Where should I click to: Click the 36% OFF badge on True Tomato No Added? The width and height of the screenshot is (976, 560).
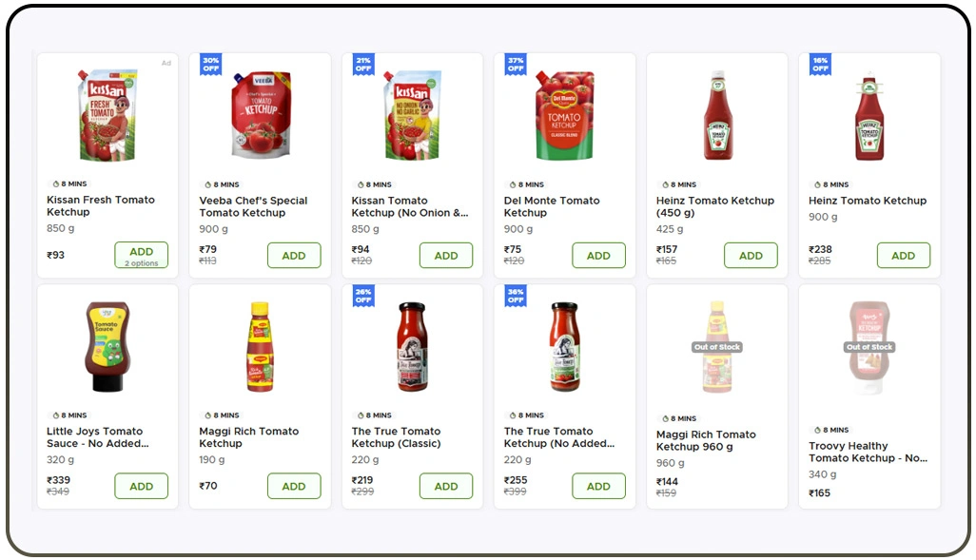(x=515, y=297)
